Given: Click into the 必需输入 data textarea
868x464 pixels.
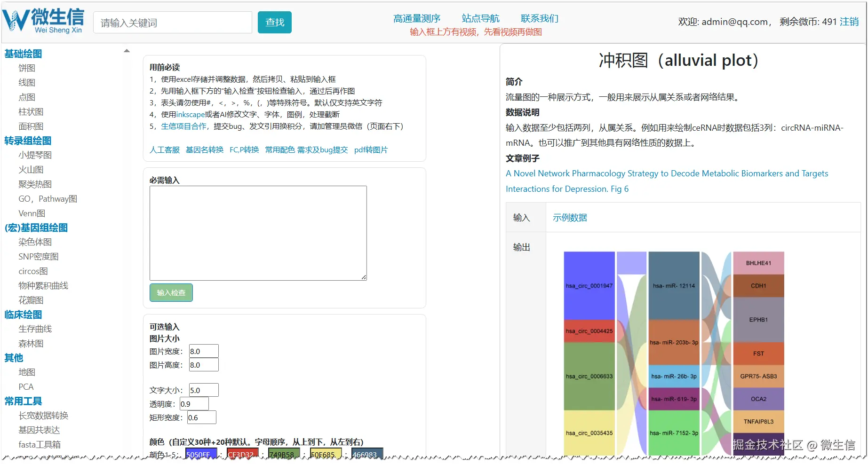Looking at the screenshot, I should click(x=258, y=233).
